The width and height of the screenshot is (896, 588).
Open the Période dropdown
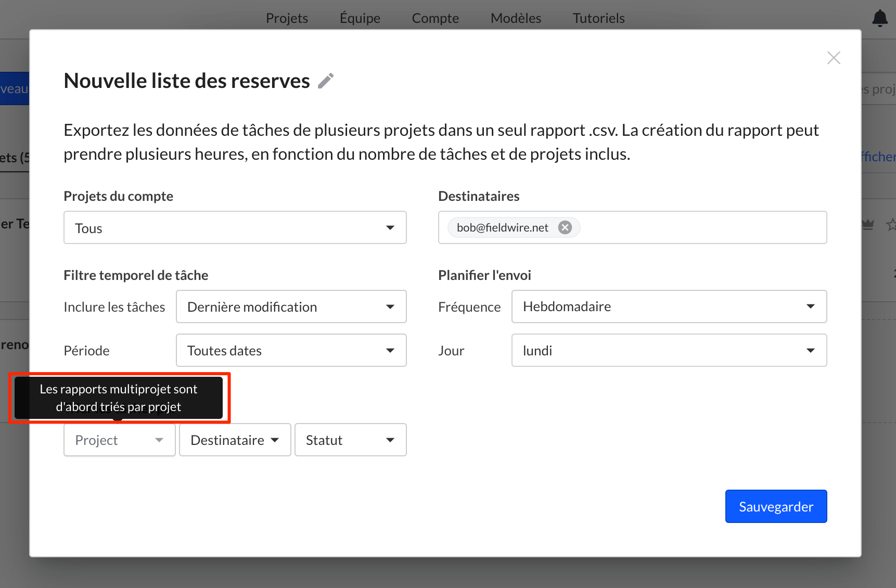(291, 350)
